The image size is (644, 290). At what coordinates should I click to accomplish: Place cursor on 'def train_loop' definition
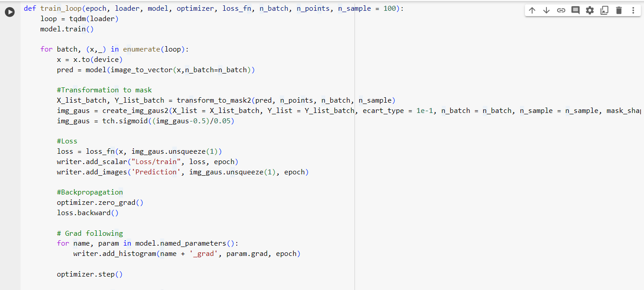point(53,9)
